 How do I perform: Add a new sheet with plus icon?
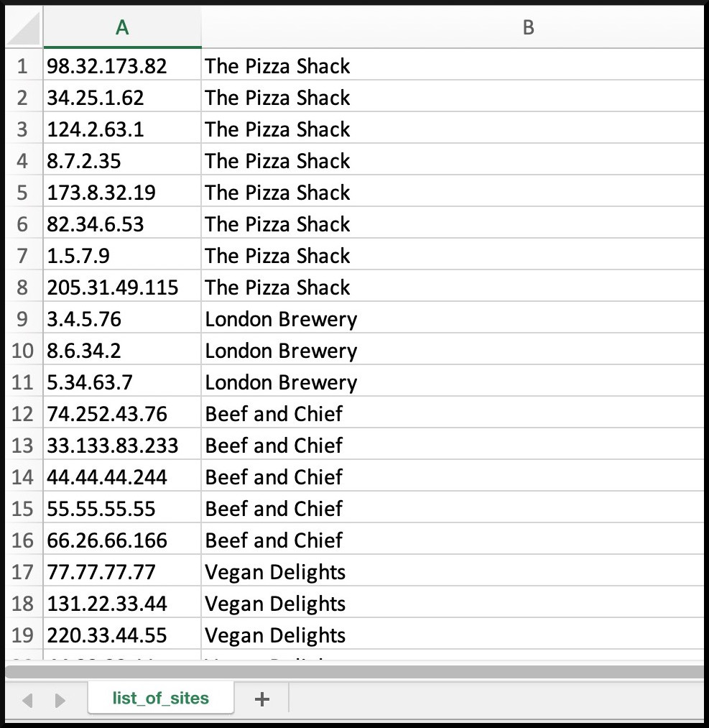(x=262, y=699)
